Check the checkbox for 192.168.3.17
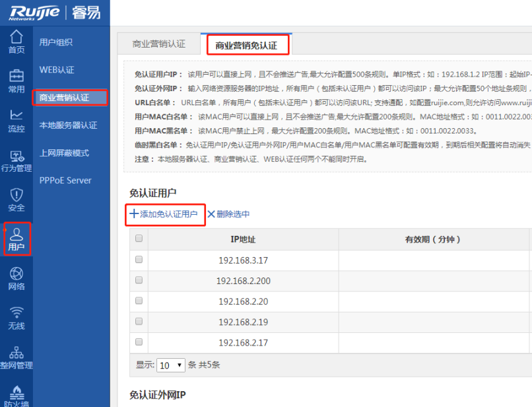532x407 pixels. click(139, 259)
